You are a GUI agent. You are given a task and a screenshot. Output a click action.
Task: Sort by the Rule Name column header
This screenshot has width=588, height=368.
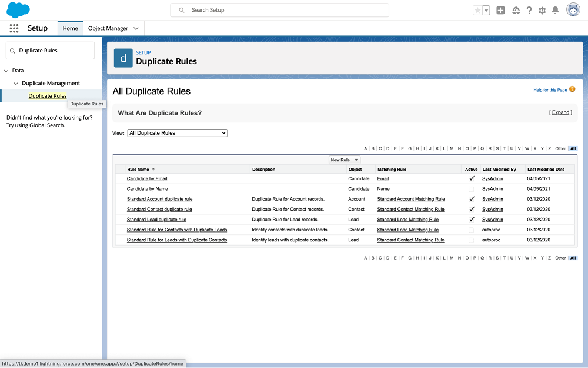(x=138, y=170)
